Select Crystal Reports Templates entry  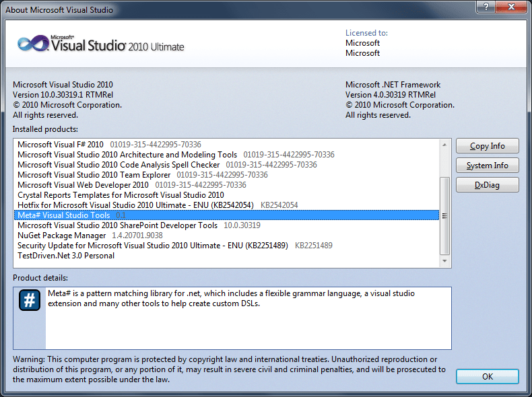point(226,195)
